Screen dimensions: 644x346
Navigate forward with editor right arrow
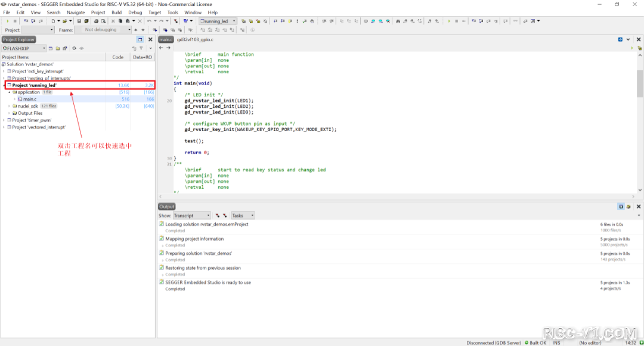(x=168, y=48)
